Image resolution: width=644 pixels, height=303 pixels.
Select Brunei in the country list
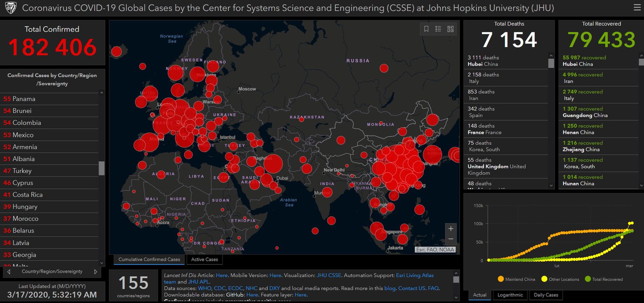tap(49, 111)
